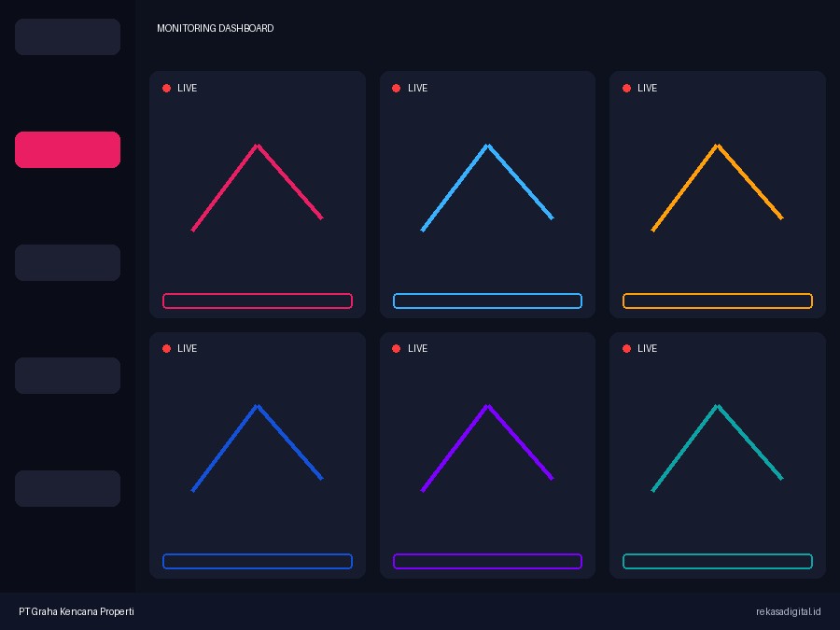Viewport: 840px width, 630px height.
Task: Open the purple line chart
Action: [487, 448]
